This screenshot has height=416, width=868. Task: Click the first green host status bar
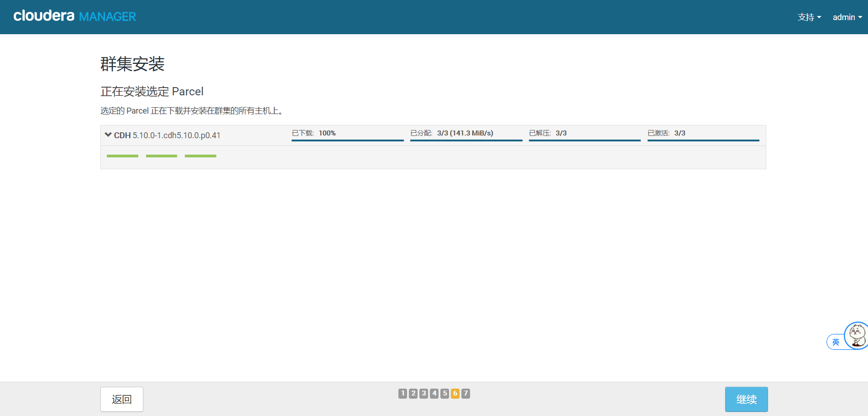(122, 156)
